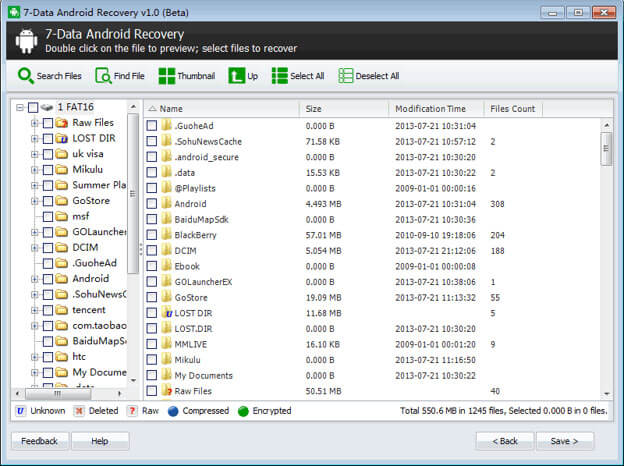Click the Select All icon
The height and width of the screenshot is (466, 626).
coord(279,75)
